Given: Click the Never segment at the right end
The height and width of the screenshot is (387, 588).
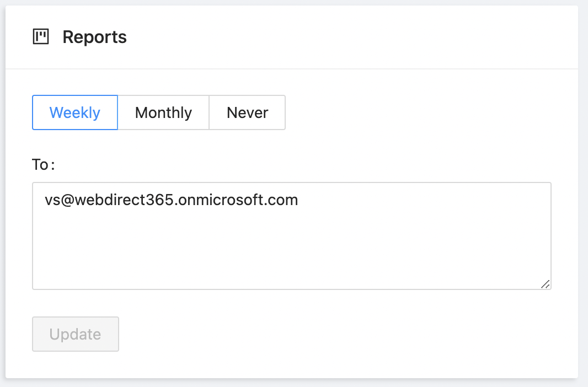Looking at the screenshot, I should (x=247, y=112).
